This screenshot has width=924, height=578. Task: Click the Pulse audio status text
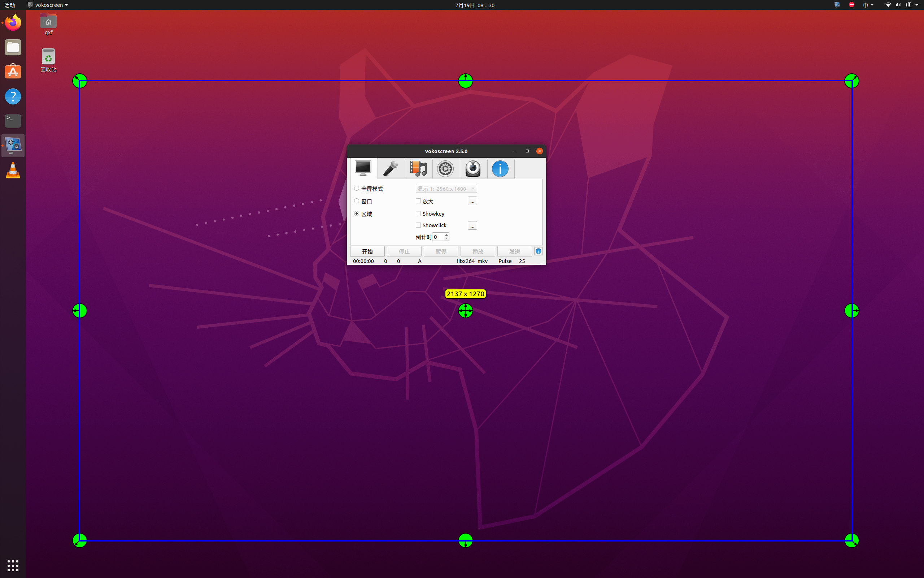(x=505, y=261)
